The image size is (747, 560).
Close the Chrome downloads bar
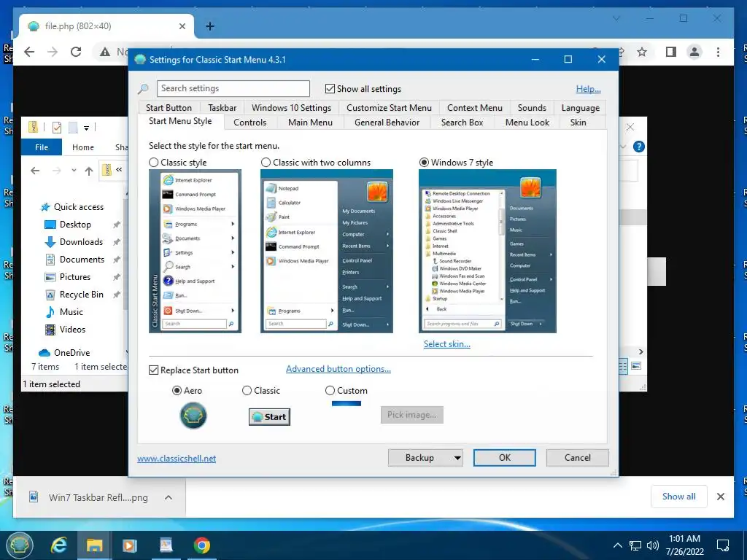tap(720, 497)
